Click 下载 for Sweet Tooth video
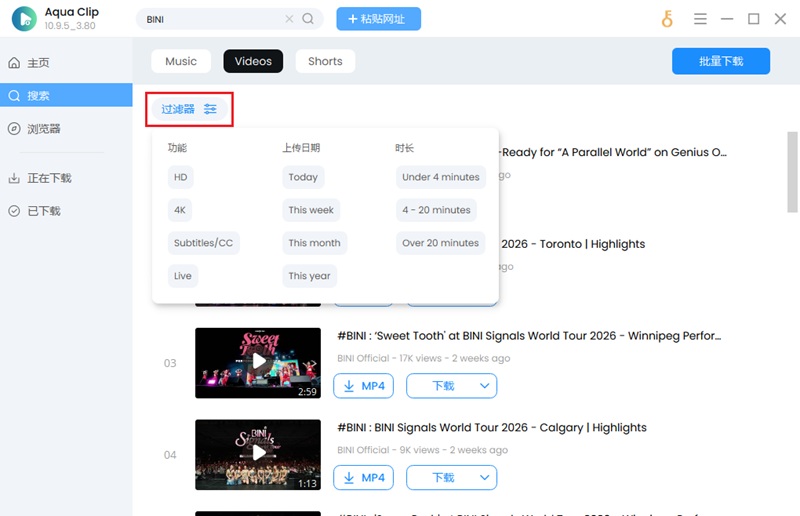 [443, 386]
